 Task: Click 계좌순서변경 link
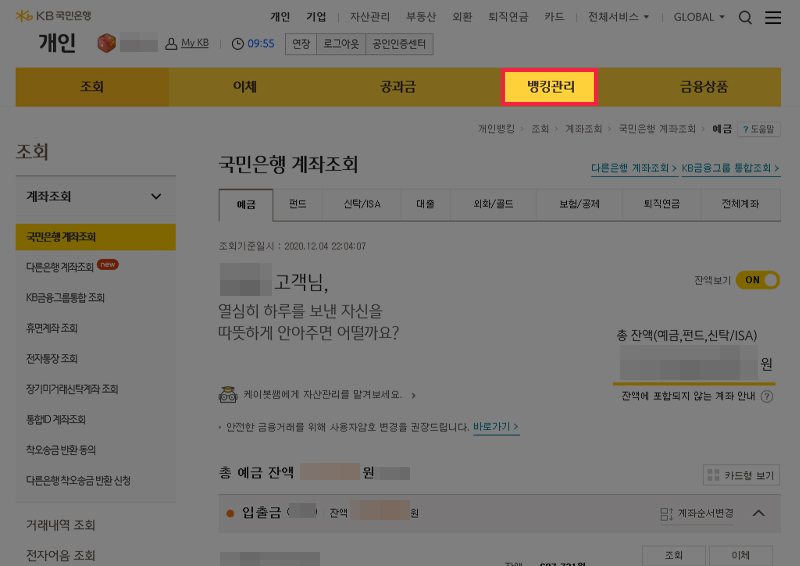[706, 513]
